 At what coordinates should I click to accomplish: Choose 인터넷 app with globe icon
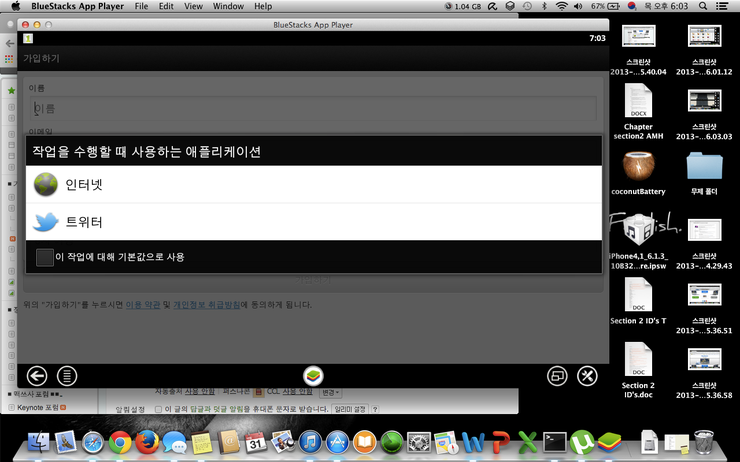(314, 184)
